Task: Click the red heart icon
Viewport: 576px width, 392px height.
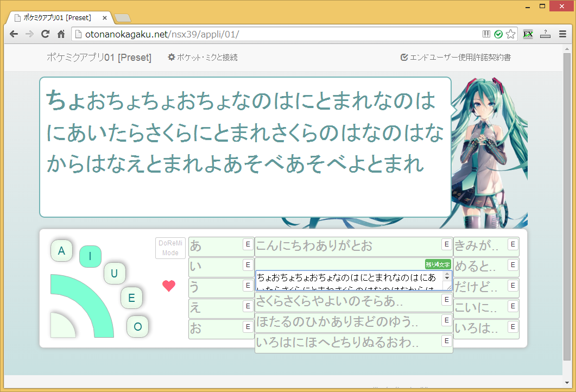Action: 169,286
